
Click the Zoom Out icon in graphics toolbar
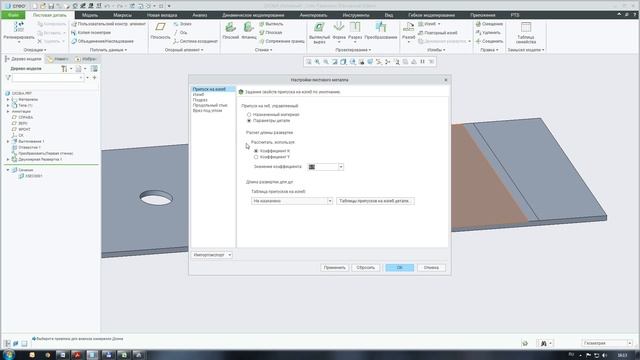point(326,62)
